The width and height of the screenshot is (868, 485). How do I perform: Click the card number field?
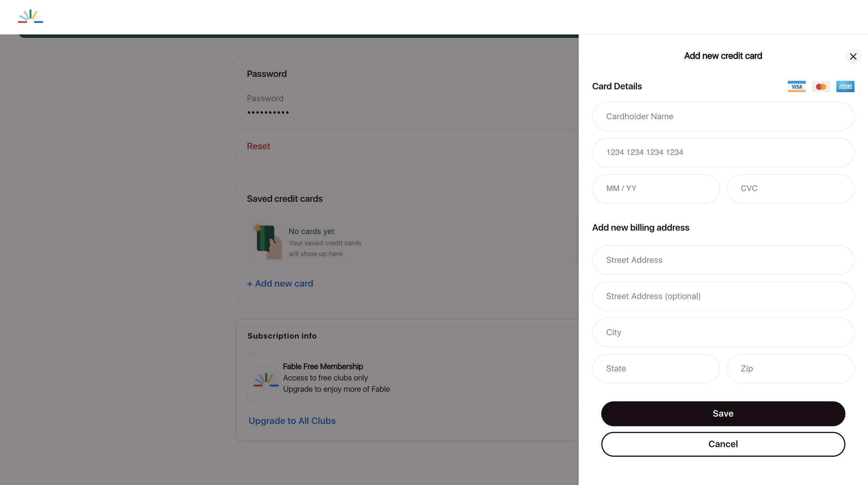[723, 152]
